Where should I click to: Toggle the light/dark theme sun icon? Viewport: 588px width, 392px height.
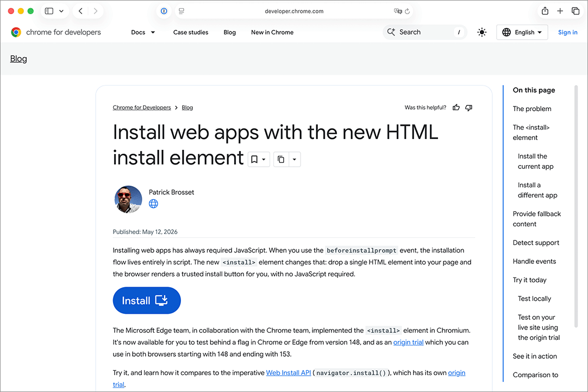pyautogui.click(x=482, y=32)
